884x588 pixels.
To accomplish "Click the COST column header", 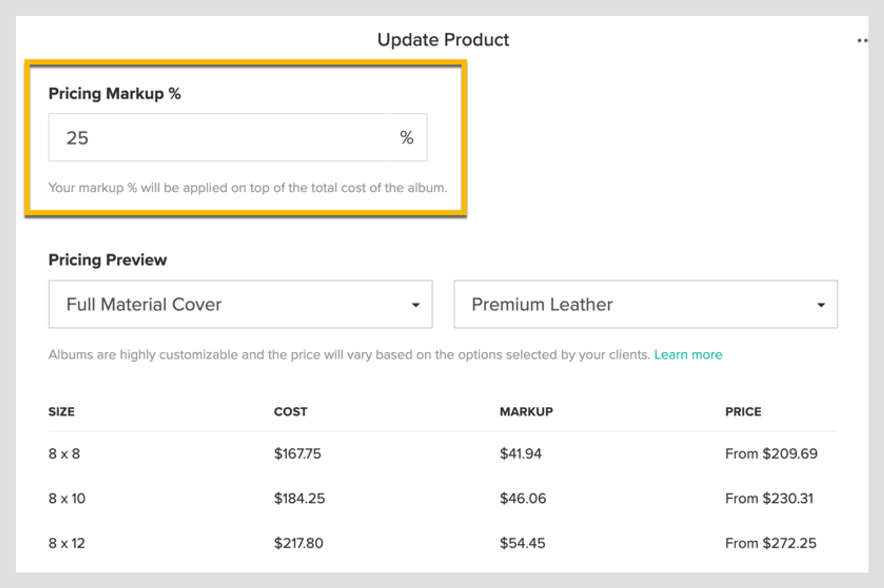I will coord(290,412).
